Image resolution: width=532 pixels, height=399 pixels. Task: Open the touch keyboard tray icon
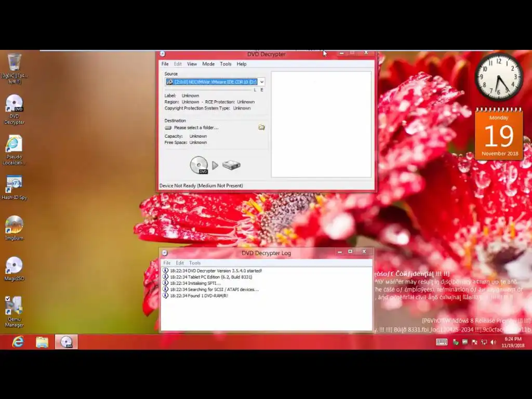442,342
